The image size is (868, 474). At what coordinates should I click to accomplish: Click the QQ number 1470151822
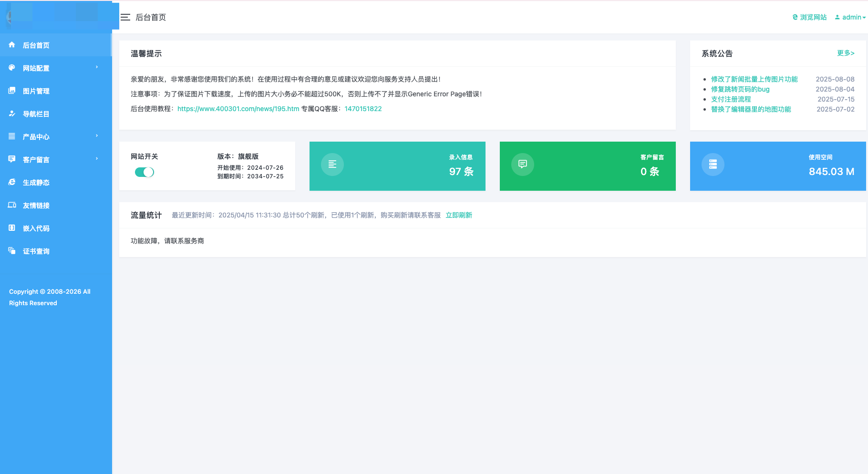point(363,109)
